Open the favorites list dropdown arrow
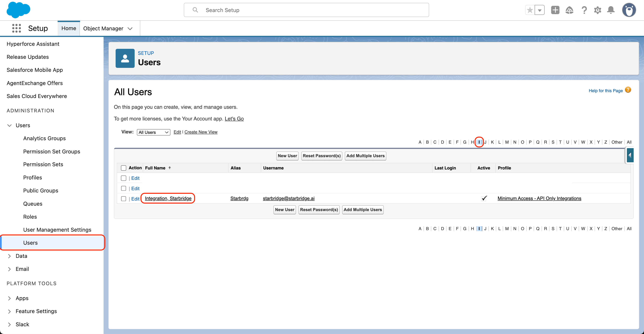The height and width of the screenshot is (334, 644). coord(540,10)
